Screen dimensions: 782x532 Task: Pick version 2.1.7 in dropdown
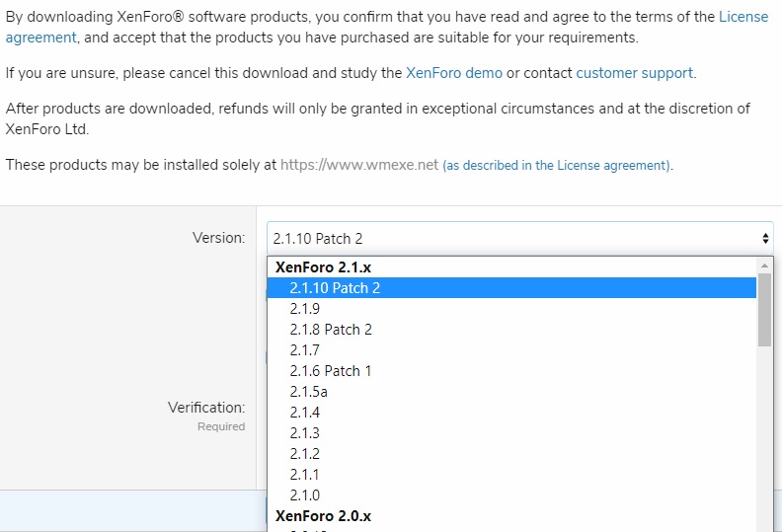click(511, 350)
